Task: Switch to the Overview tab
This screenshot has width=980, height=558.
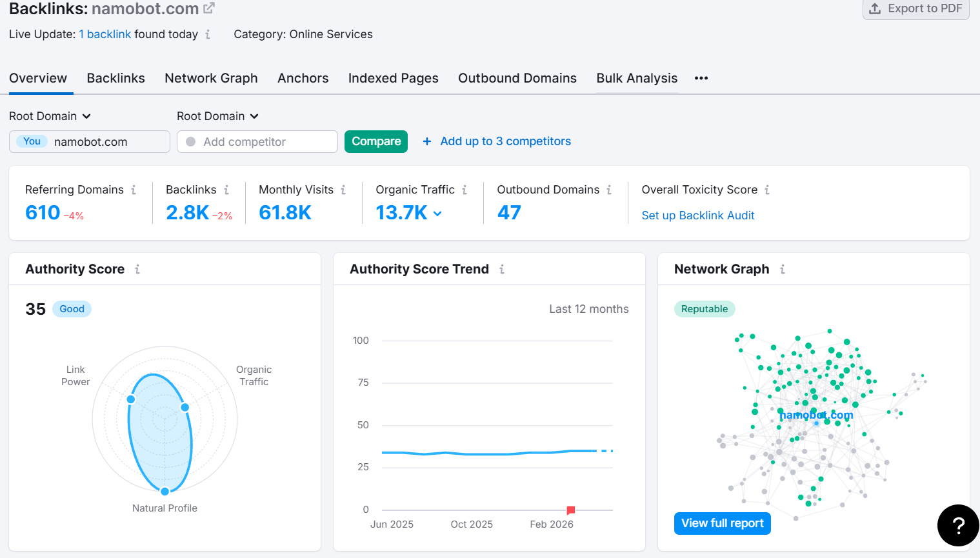Action: (38, 78)
